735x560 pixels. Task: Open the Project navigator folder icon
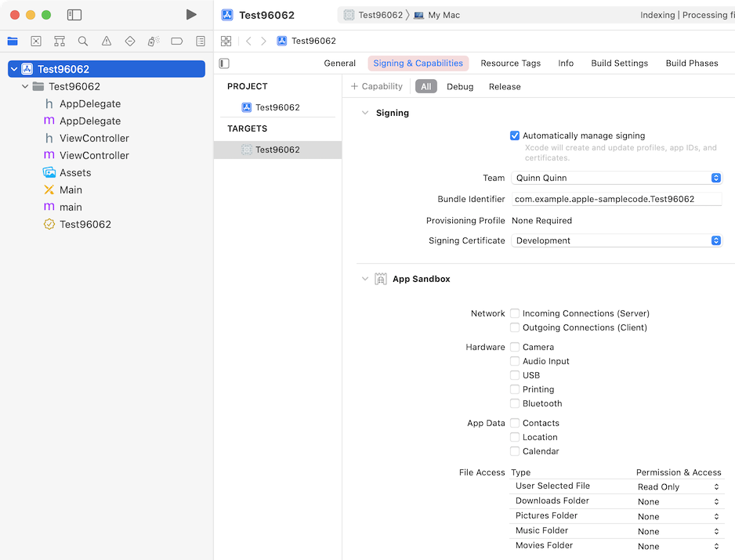click(x=13, y=42)
